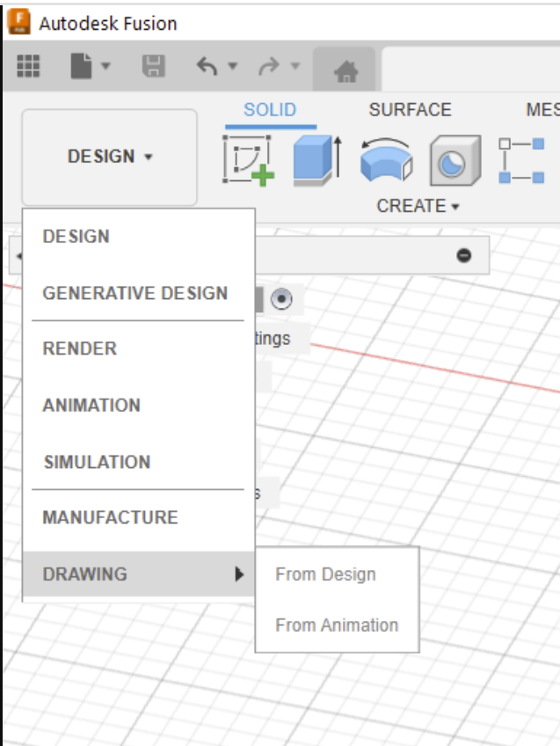Screen dimensions: 560x746
Task: Redo the last action
Action: click(x=269, y=66)
